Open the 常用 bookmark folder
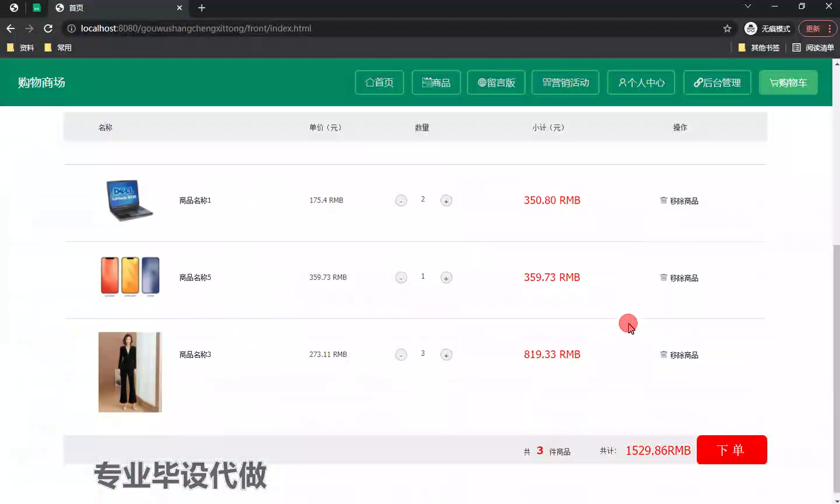 point(58,48)
